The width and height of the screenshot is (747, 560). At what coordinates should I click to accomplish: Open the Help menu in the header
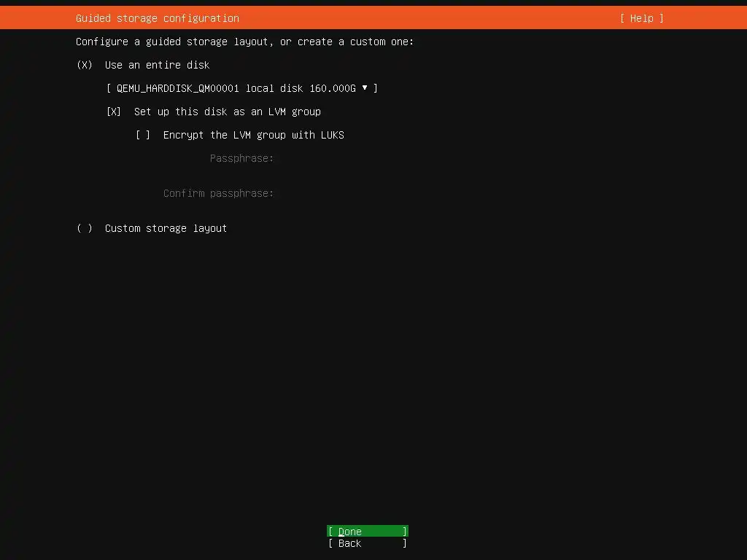pyautogui.click(x=642, y=18)
